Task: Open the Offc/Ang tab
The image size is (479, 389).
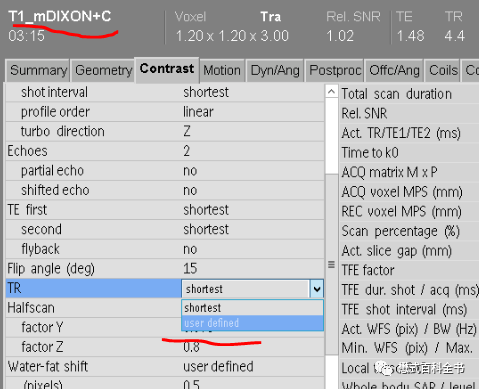Action: tap(394, 70)
